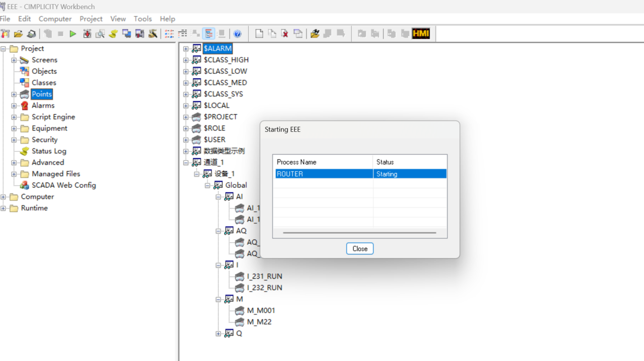Click the $PROJECT point icon
The width and height of the screenshot is (644, 361).
[196, 117]
